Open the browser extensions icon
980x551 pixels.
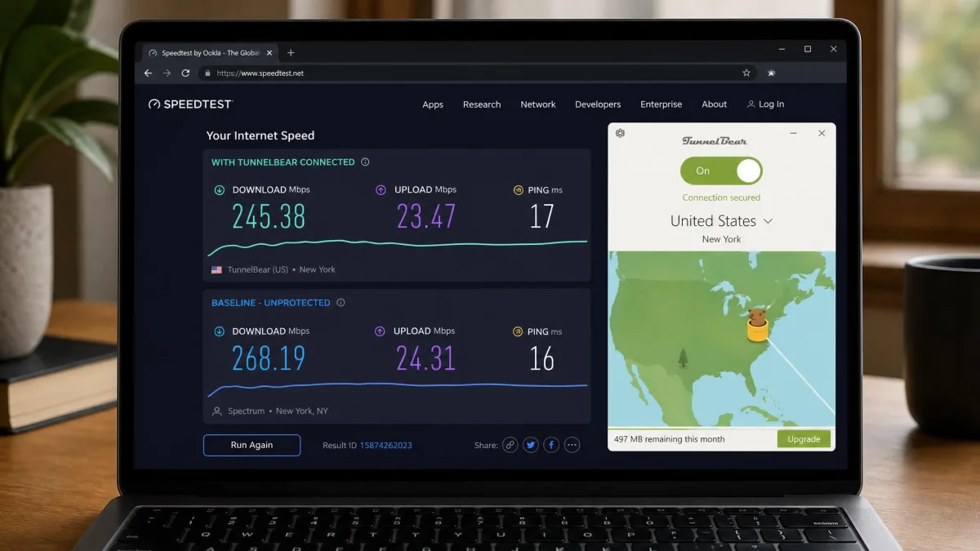click(772, 73)
